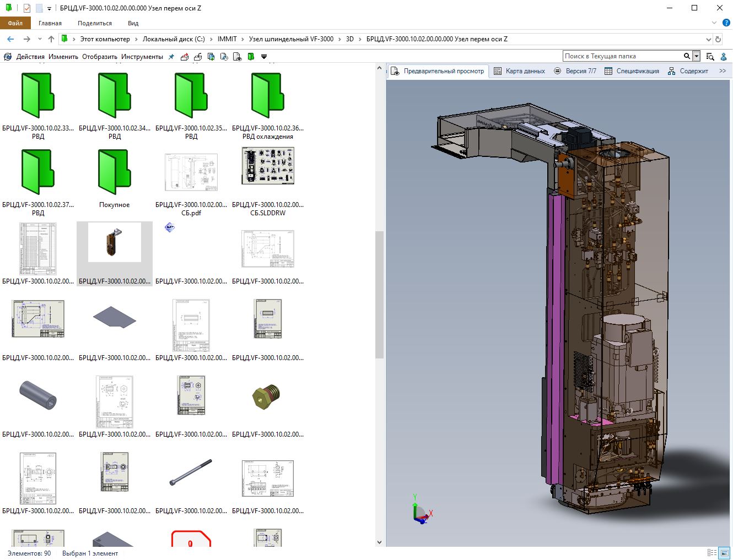
Task: Open the Customize Quick Access Toolbar dropdown
Action: pyautogui.click(x=49, y=9)
